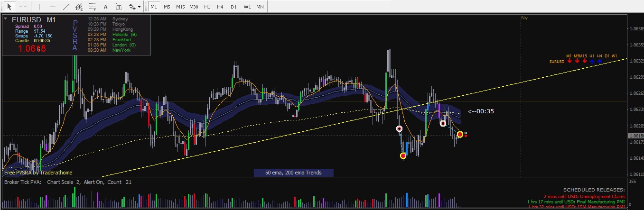Switch chart to M15 timeframe
This screenshot has height=210, width=644.
(180, 7)
